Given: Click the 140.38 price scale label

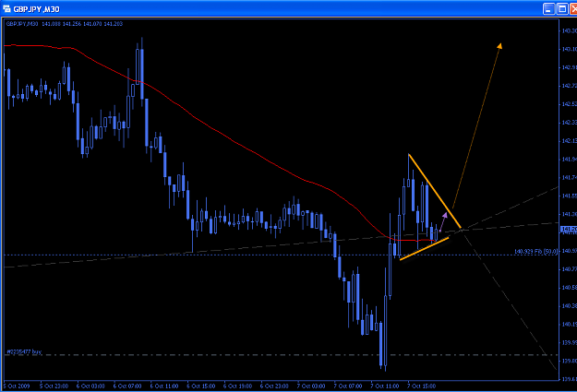Looking at the screenshot, I should click(569, 305).
